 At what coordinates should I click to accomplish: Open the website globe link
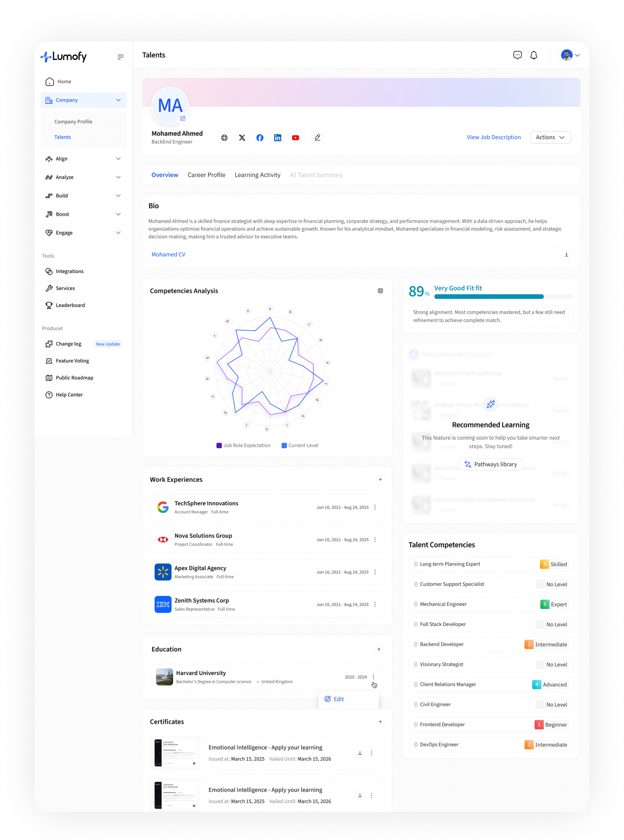click(x=224, y=138)
